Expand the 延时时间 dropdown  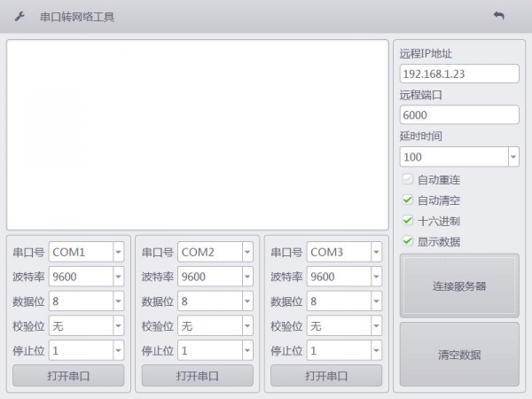(512, 157)
